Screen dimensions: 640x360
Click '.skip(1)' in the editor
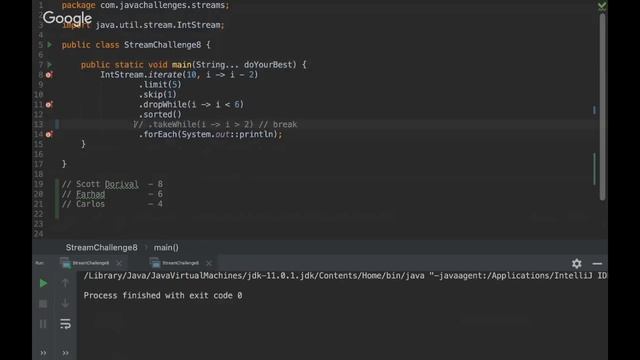[158, 95]
